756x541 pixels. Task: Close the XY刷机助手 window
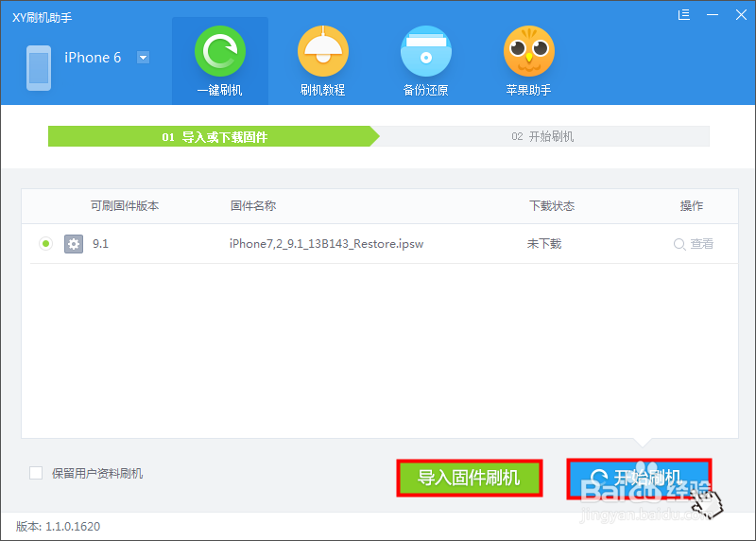[x=741, y=15]
